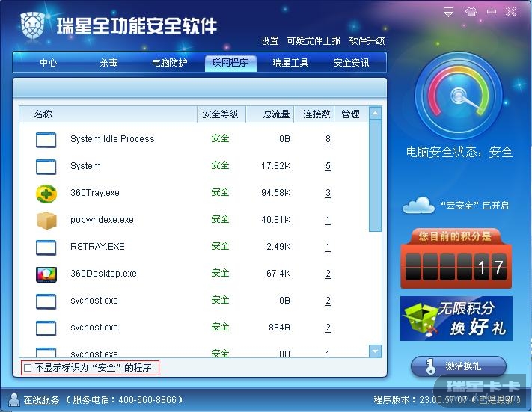Click the 激活换礼 button

(459, 366)
